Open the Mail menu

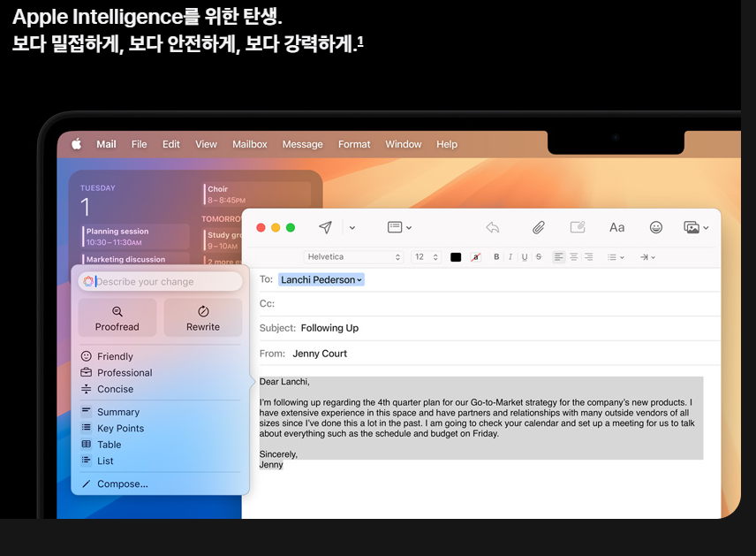click(106, 144)
